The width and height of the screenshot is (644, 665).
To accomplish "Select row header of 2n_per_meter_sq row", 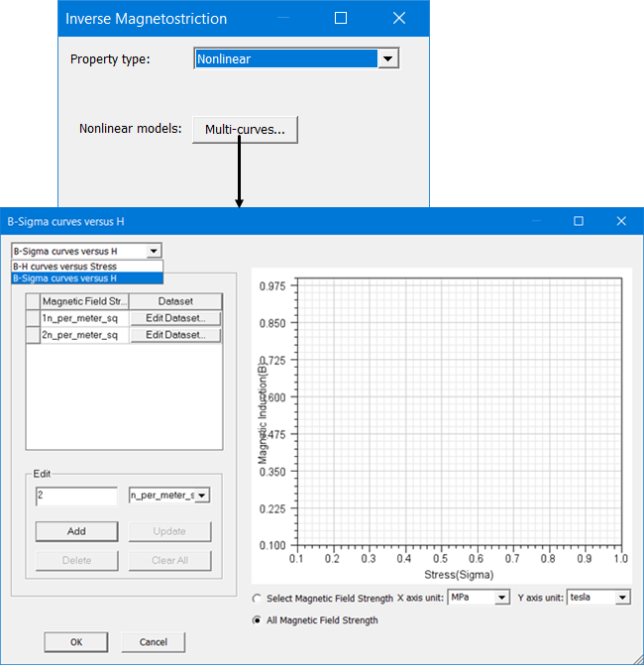I will tap(33, 335).
